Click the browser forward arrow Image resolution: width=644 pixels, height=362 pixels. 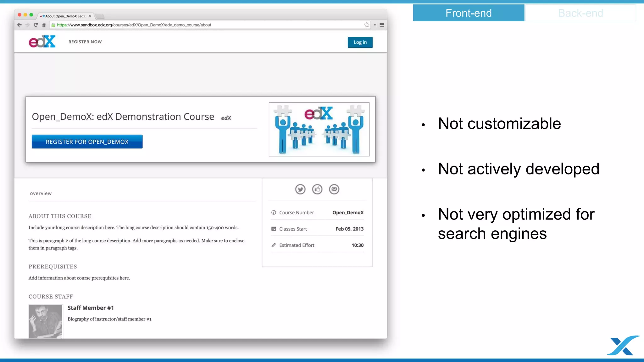pos(28,25)
